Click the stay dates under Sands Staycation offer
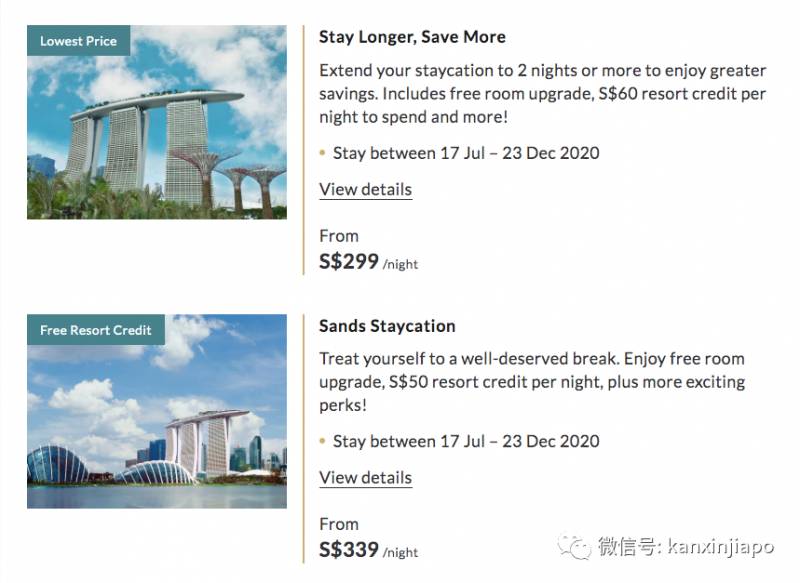Screen dimensions: 800x583 [x=465, y=441]
